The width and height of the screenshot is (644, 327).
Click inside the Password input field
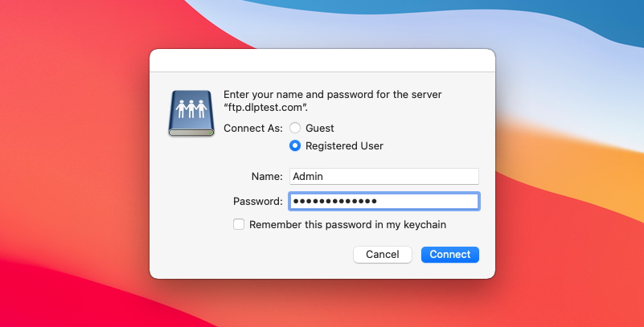click(x=384, y=201)
